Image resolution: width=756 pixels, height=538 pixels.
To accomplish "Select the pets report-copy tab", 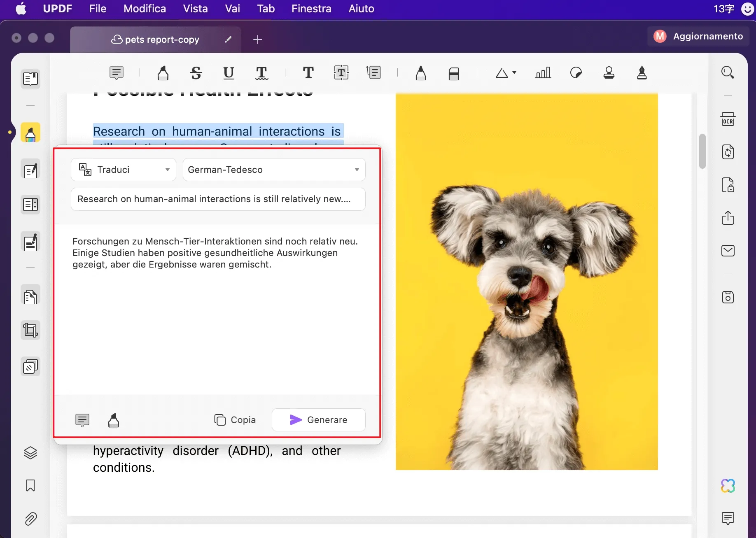I will [156, 40].
